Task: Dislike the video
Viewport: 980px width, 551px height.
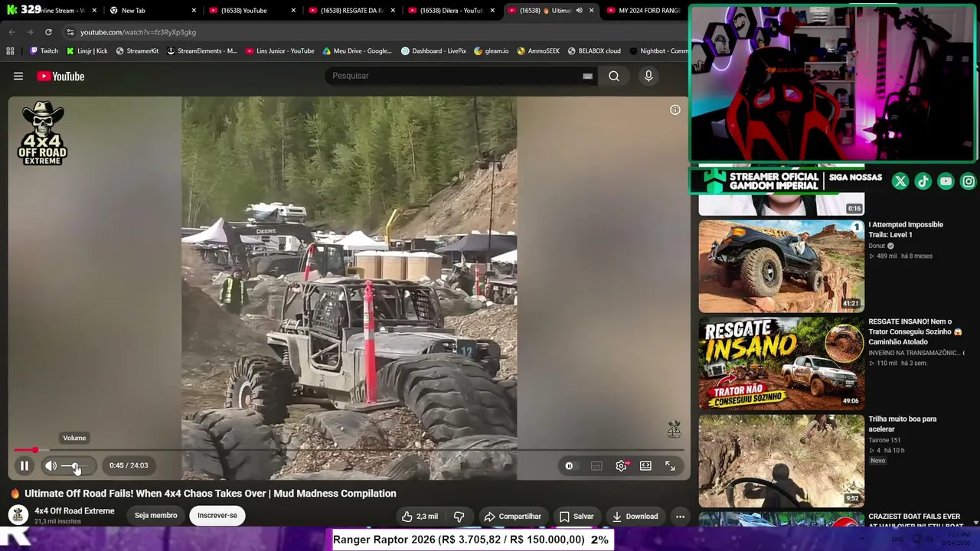Action: click(459, 517)
